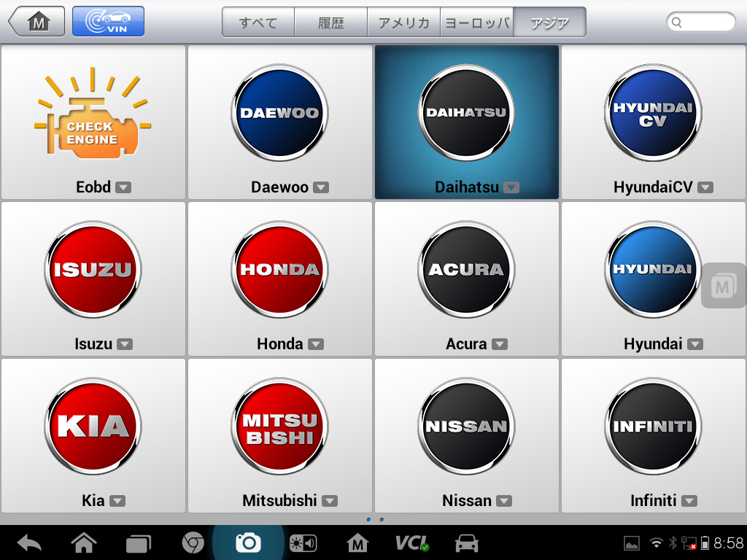Image resolution: width=747 pixels, height=560 pixels.
Task: Switch to the アジア tab
Action: pos(550,23)
